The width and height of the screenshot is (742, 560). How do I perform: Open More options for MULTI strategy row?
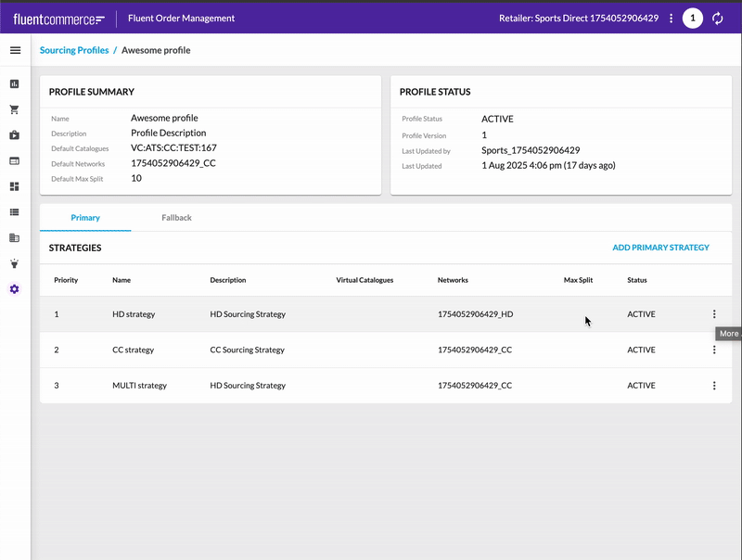coord(714,386)
